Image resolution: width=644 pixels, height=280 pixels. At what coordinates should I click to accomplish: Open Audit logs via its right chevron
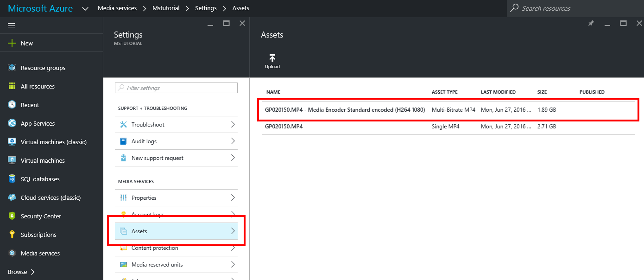(233, 141)
